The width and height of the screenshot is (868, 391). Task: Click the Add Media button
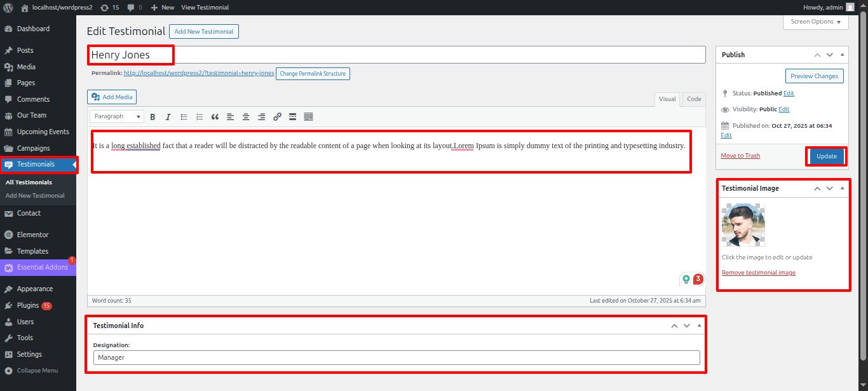[112, 97]
